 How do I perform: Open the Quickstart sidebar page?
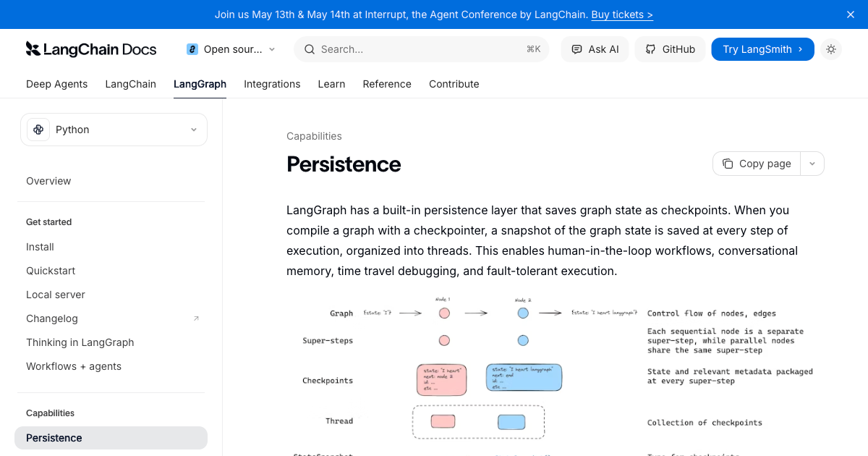51,271
